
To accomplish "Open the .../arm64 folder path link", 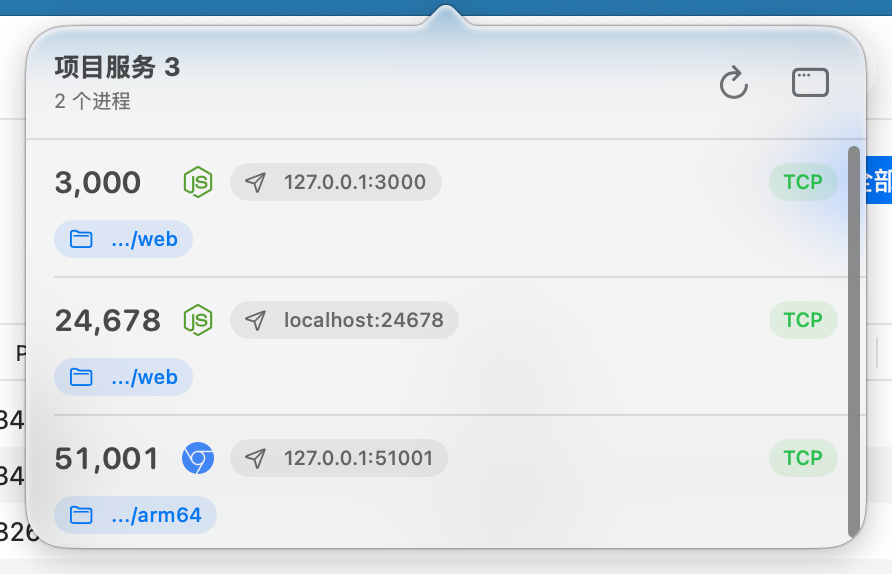I will pyautogui.click(x=135, y=515).
